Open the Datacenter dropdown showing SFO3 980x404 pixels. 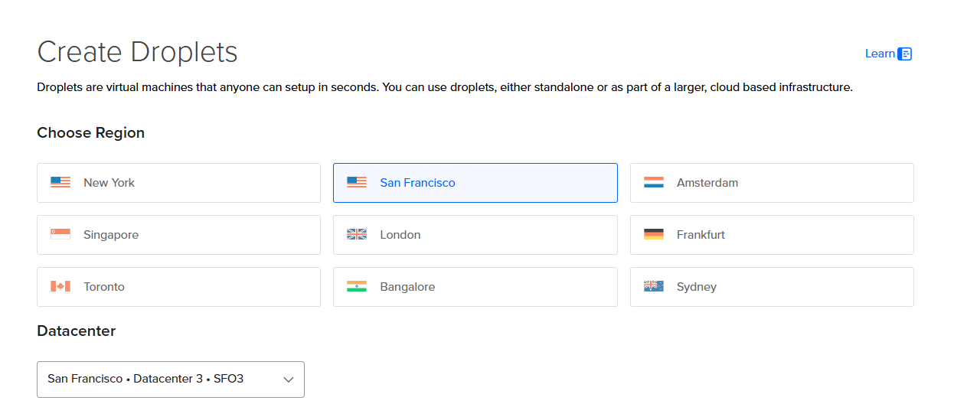coord(171,380)
